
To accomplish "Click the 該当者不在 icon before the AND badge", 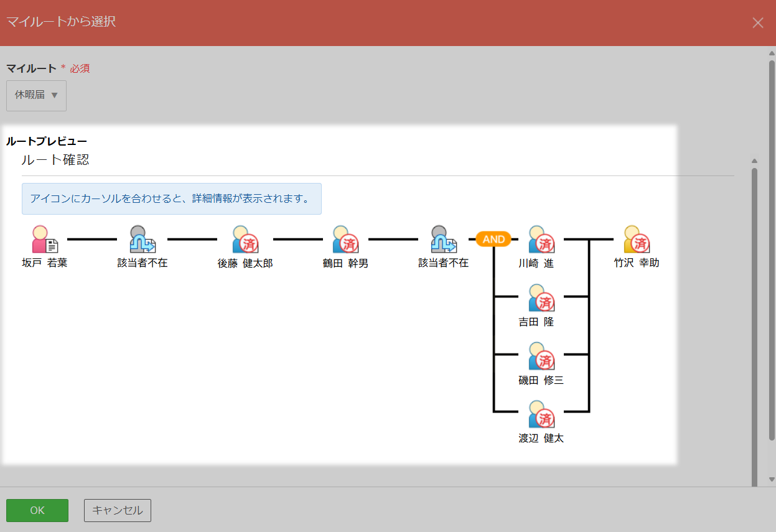I will (443, 240).
